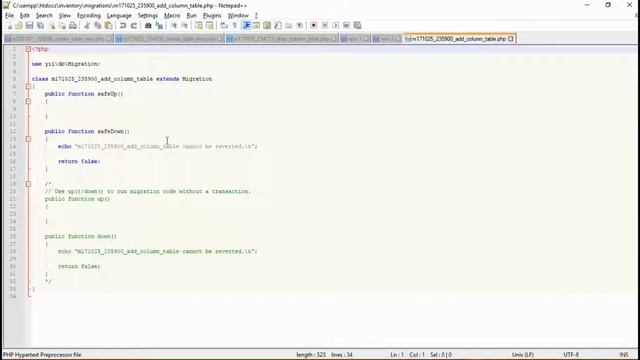Close the m171025_235900_add_column_table.php tab
The width and height of the screenshot is (640, 360).
tap(511, 39)
